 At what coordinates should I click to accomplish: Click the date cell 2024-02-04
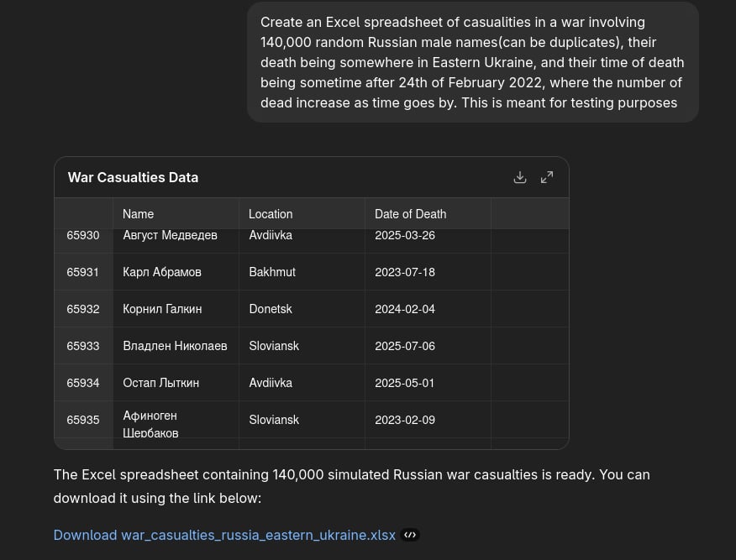tap(405, 309)
